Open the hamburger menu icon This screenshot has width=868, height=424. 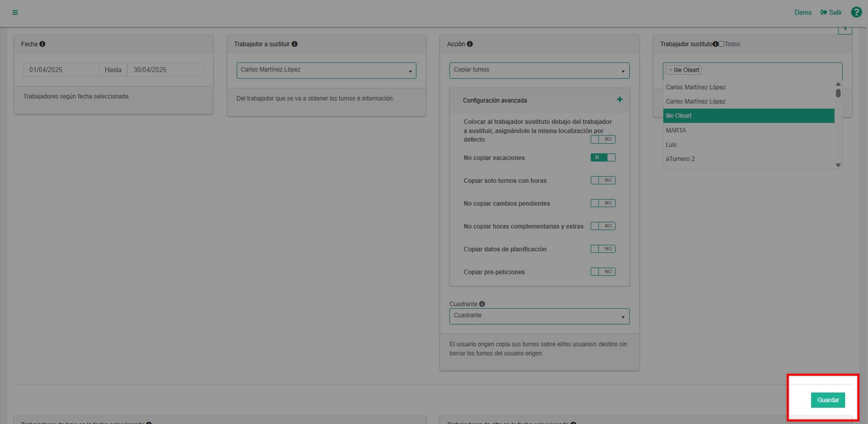[x=15, y=13]
